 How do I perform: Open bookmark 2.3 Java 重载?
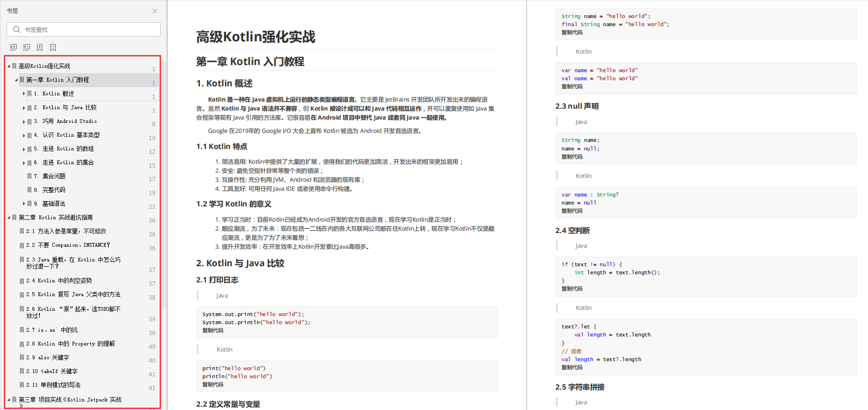[73, 263]
